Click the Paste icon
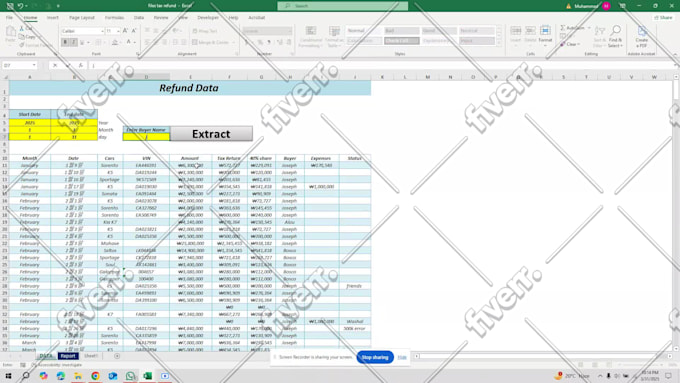The height and width of the screenshot is (383, 680). coord(10,32)
